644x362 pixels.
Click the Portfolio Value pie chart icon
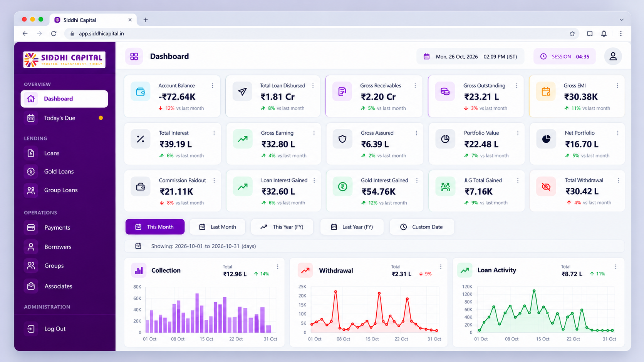(445, 139)
